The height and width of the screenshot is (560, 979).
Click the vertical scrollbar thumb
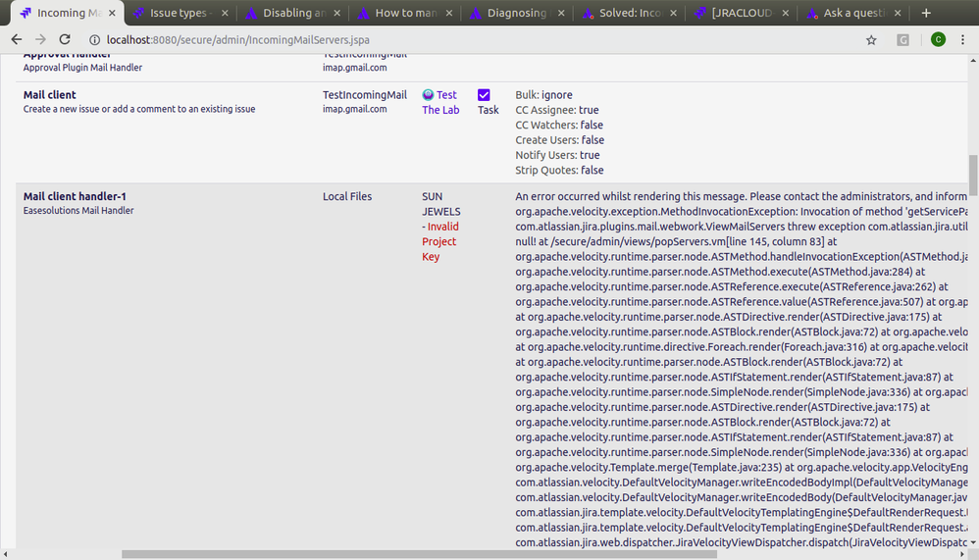973,175
